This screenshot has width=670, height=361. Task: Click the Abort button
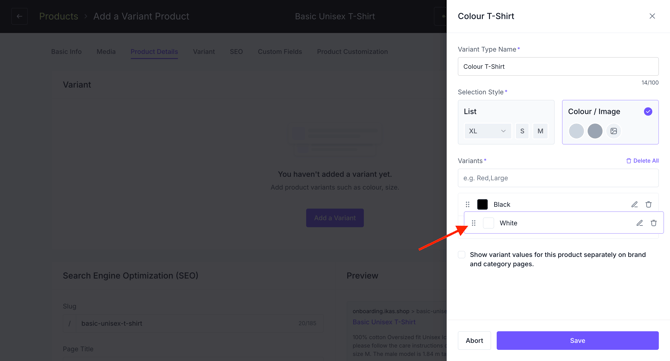[x=474, y=340]
